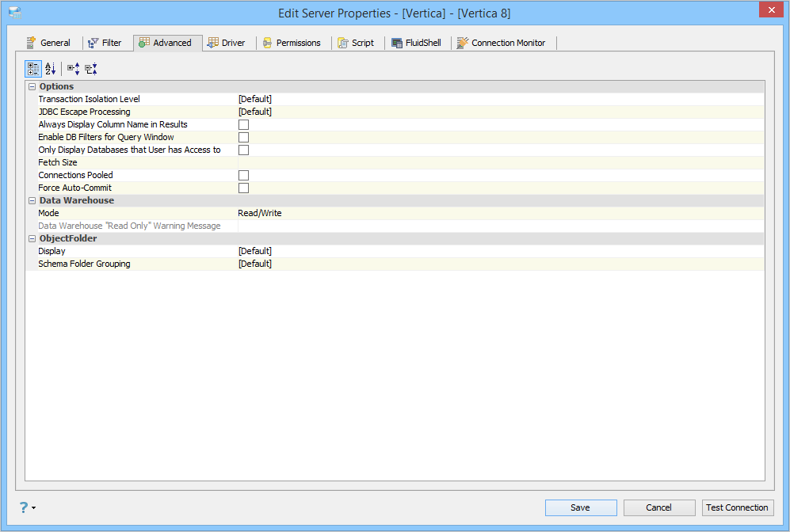
Task: Open the Permissions tab
Action: click(292, 43)
